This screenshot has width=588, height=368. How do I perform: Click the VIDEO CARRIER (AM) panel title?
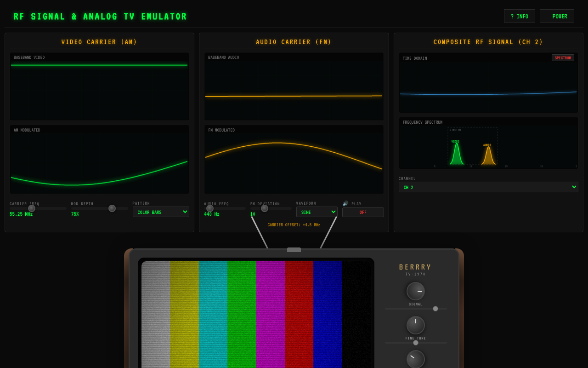(x=99, y=42)
